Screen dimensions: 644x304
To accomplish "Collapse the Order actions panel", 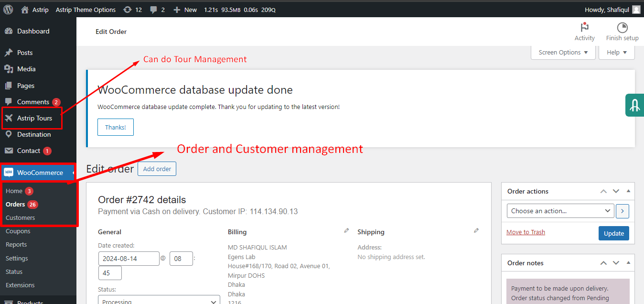I will pos(628,191).
